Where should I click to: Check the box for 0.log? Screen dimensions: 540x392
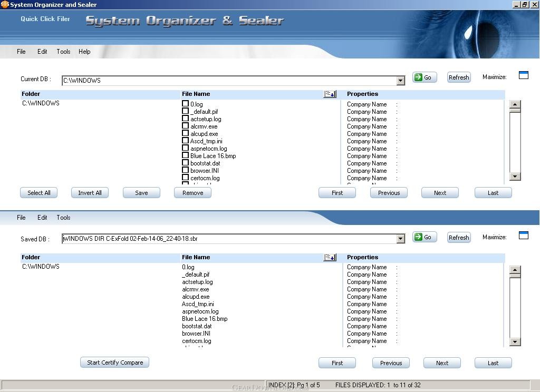point(185,104)
